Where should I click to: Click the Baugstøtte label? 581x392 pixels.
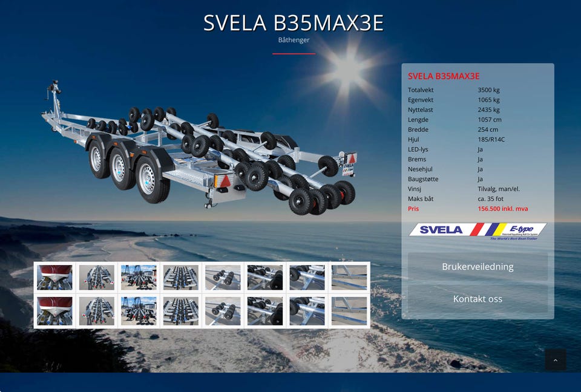point(423,179)
